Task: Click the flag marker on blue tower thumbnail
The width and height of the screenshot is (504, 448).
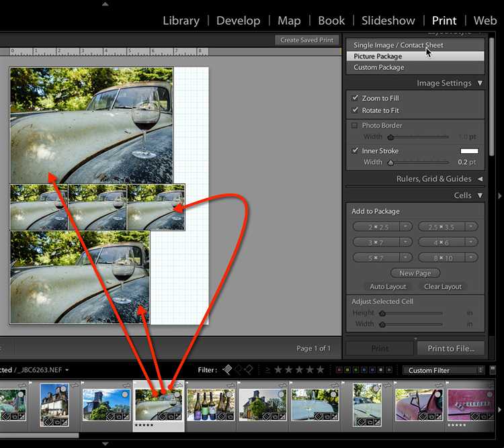Action: click(x=83, y=383)
